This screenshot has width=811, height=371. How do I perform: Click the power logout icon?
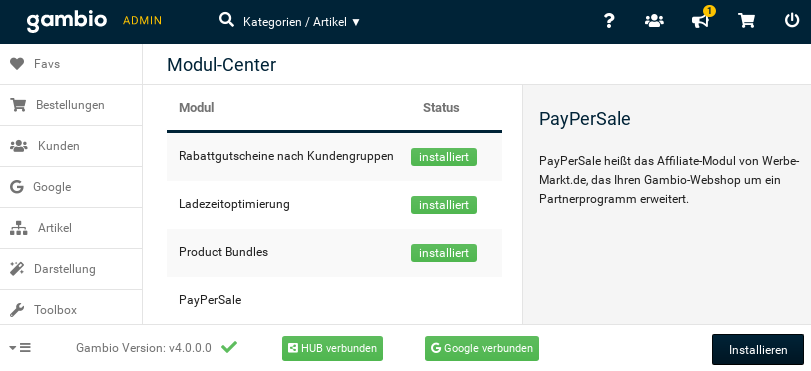coord(792,21)
